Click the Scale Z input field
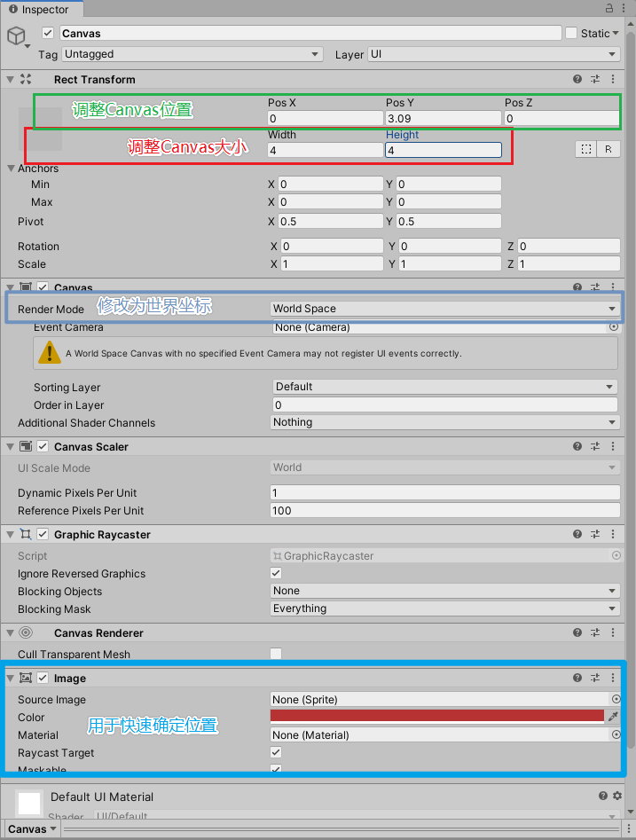This screenshot has height=840, width=636. click(x=569, y=263)
